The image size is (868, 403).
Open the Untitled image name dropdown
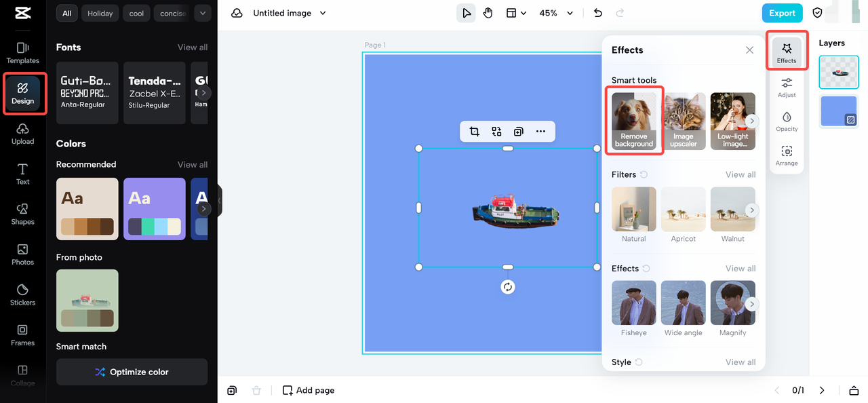[x=322, y=13]
